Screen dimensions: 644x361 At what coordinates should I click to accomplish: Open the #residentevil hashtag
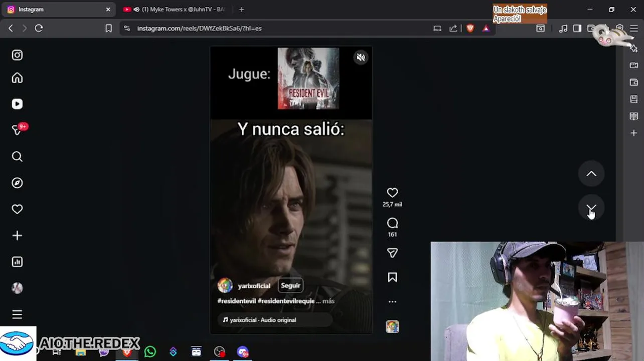tap(236, 301)
